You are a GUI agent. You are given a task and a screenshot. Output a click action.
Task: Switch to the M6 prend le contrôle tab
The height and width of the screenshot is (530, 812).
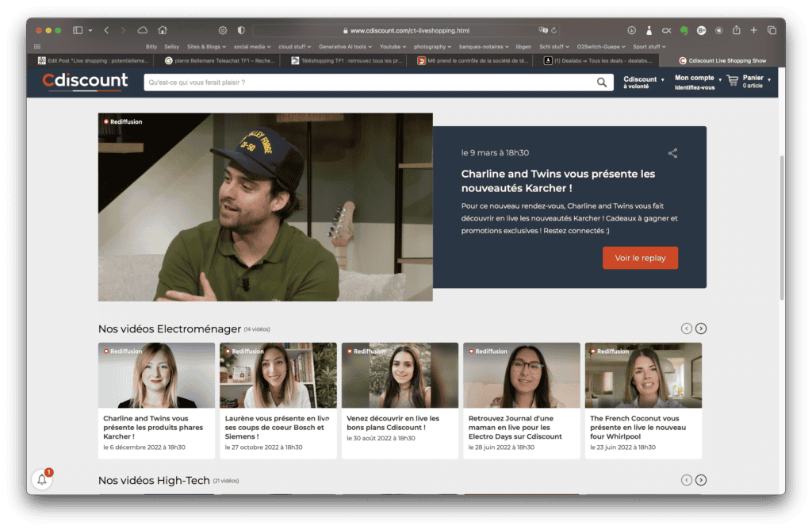[473, 60]
